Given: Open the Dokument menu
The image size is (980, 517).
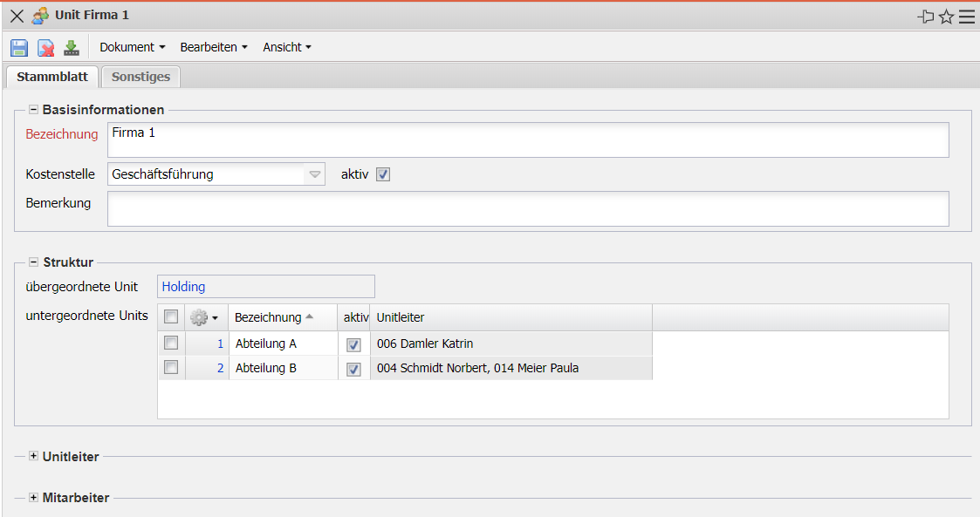Looking at the screenshot, I should pyautogui.click(x=132, y=47).
